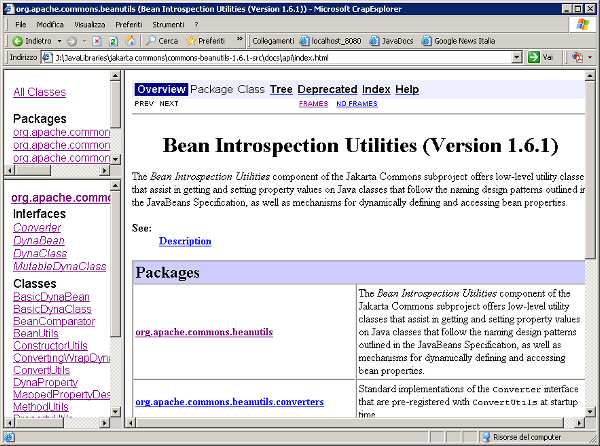The width and height of the screenshot is (600, 446).
Task: Click the NO FRAMES link
Action: [x=357, y=104]
